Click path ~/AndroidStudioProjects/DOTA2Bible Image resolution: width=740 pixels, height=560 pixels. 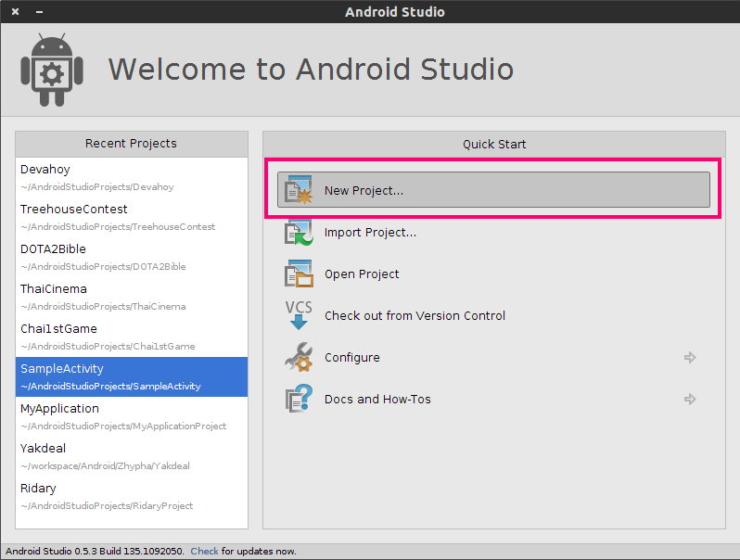pyautogui.click(x=103, y=267)
